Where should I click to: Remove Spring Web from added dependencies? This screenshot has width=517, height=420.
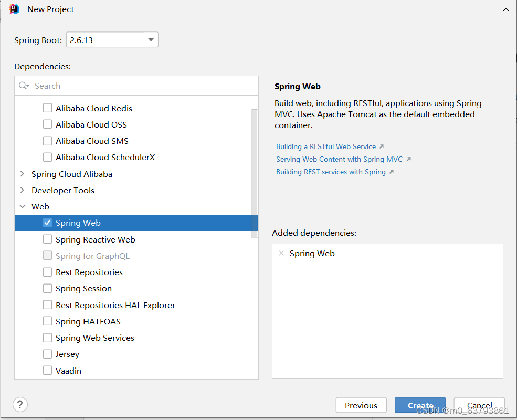[281, 253]
